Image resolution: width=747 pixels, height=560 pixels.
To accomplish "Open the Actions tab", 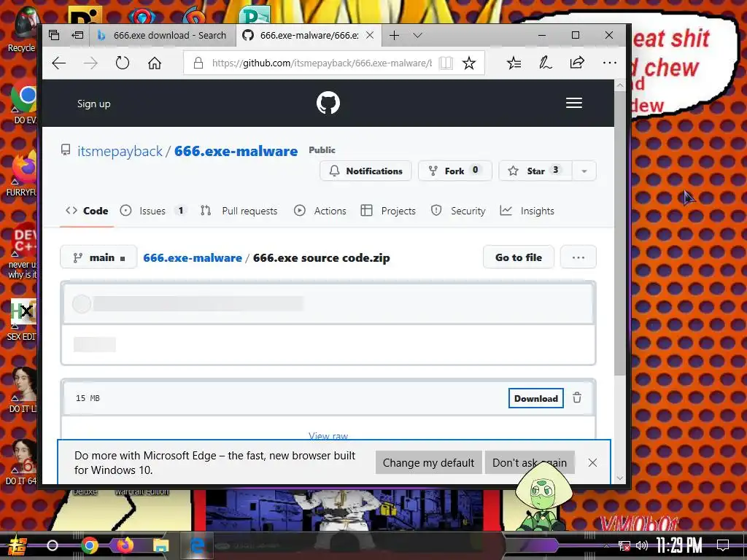I will 320,211.
